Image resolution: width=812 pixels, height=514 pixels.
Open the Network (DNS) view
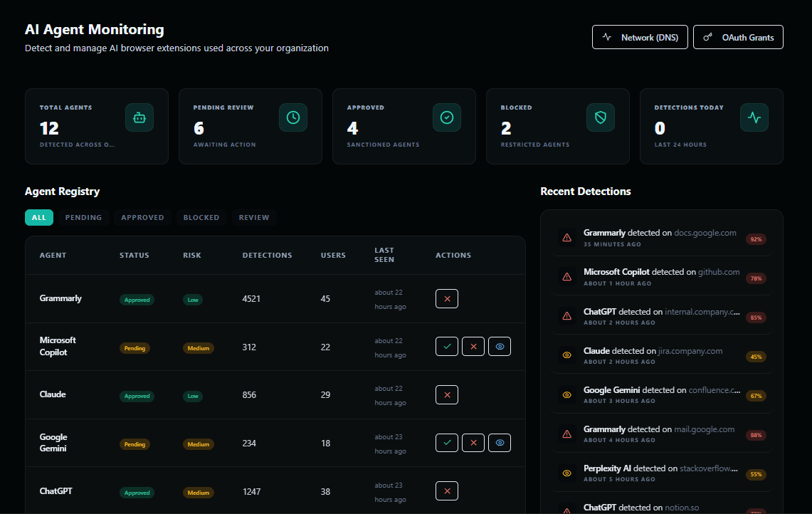coord(640,37)
